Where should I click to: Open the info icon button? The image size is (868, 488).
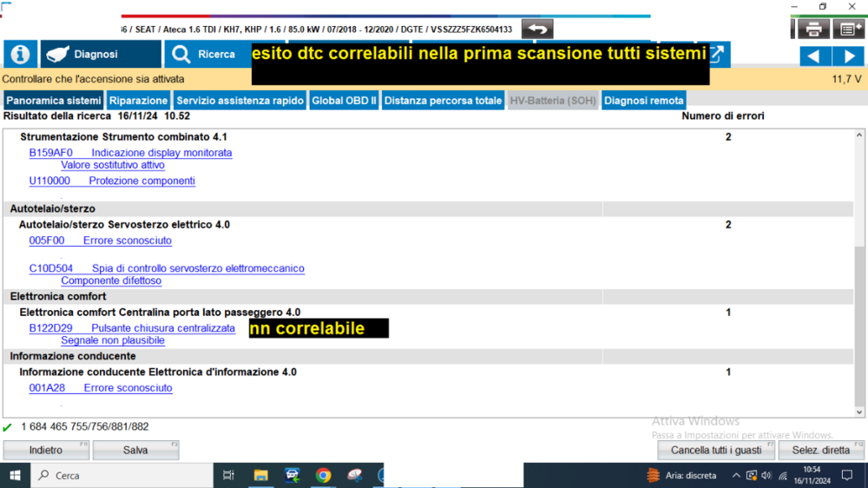(20, 55)
